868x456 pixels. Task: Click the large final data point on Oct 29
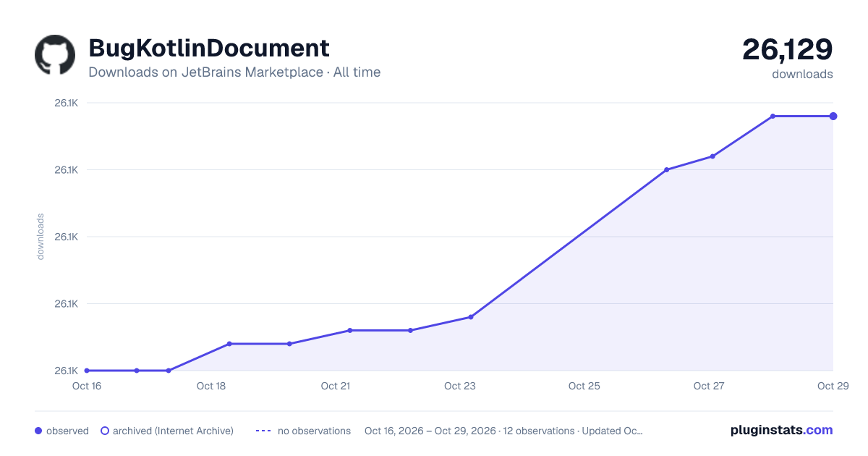(833, 116)
